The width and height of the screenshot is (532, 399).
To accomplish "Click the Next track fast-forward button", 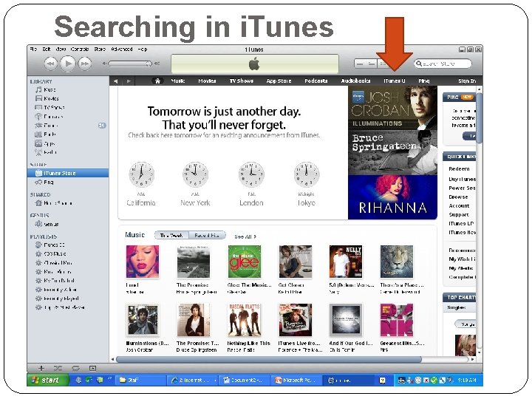I will [85, 64].
